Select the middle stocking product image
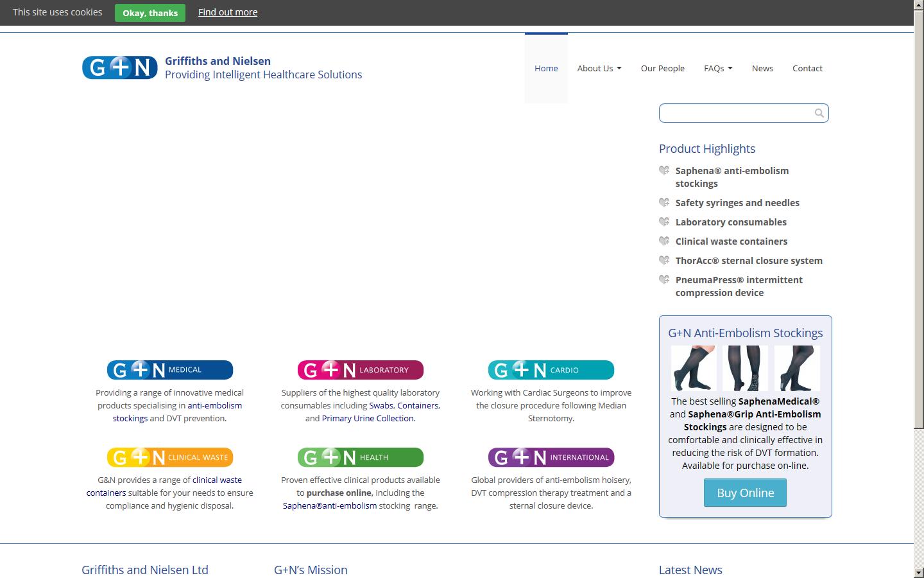 coord(745,368)
